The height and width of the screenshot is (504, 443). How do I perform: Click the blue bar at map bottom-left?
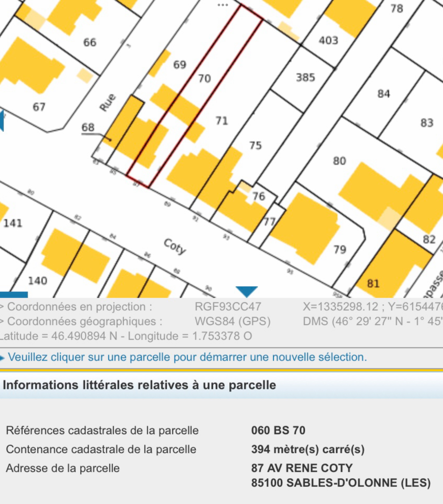point(14,294)
